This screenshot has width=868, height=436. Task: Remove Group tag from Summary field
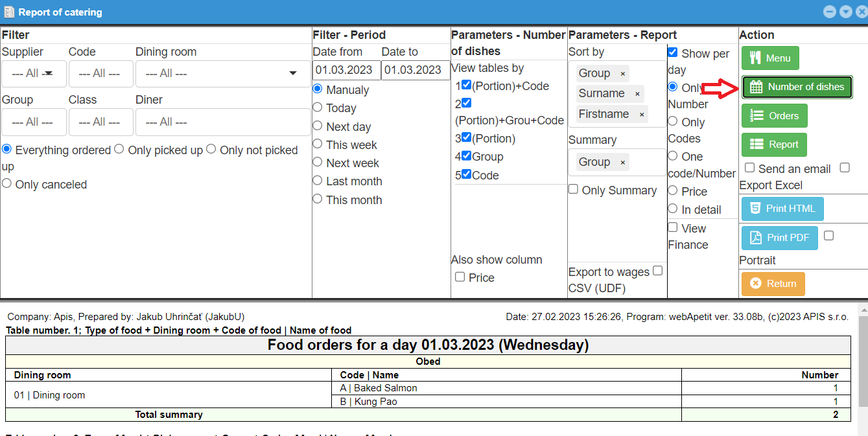(x=622, y=163)
